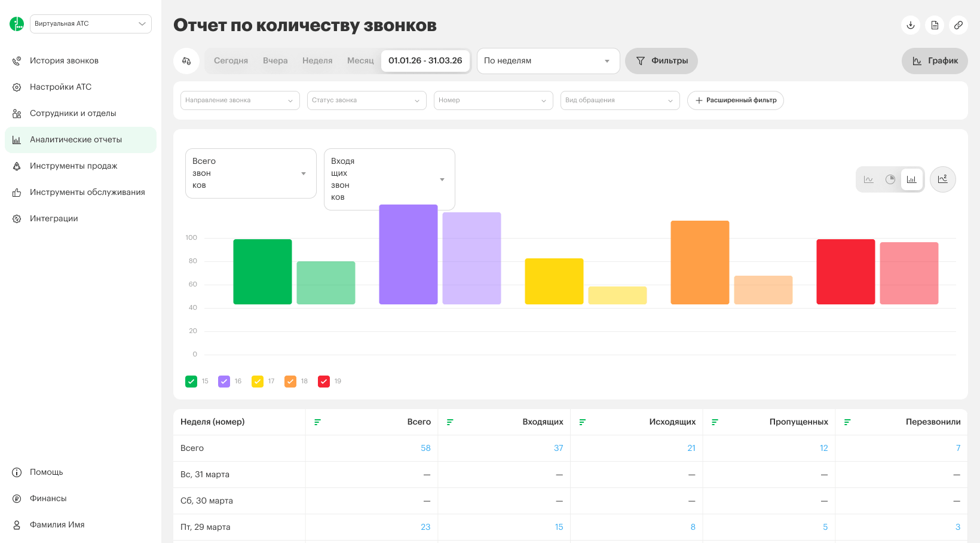This screenshot has height=543, width=980.
Task: Open История звонков menu item
Action: point(81,61)
